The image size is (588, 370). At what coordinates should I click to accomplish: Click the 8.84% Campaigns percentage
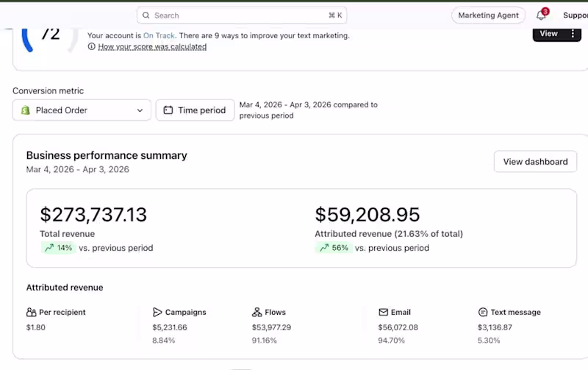[x=163, y=341]
